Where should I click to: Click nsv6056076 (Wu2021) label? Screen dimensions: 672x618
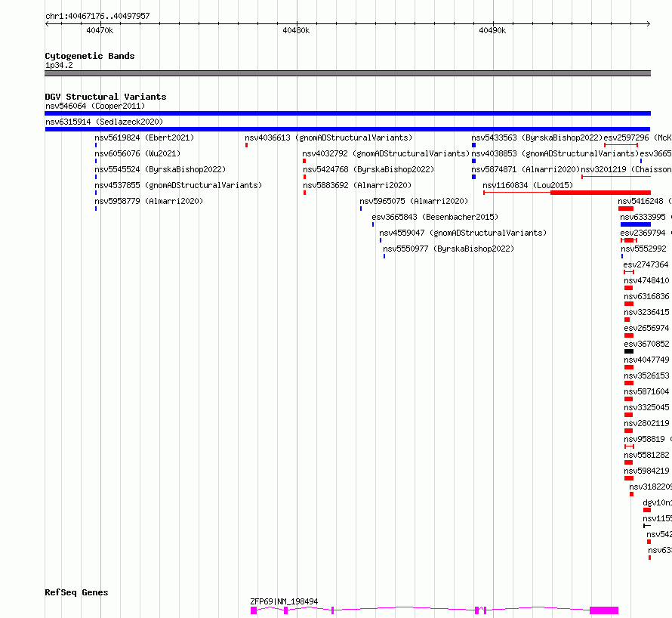point(137,153)
